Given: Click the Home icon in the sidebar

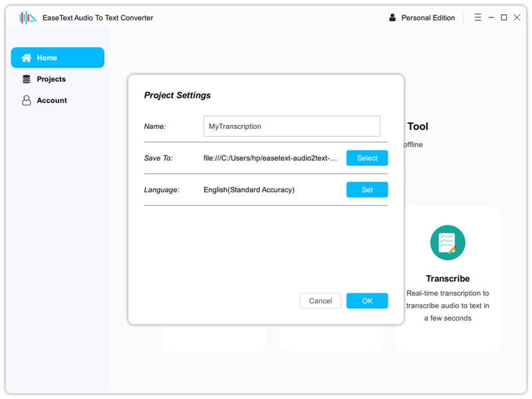Looking at the screenshot, I should click(27, 58).
